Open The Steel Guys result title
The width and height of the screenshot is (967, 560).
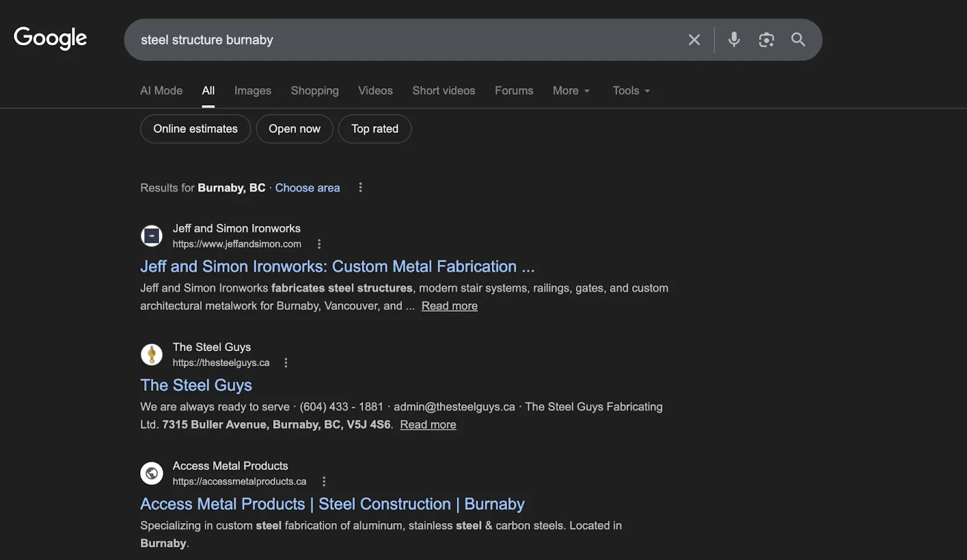[x=196, y=385]
